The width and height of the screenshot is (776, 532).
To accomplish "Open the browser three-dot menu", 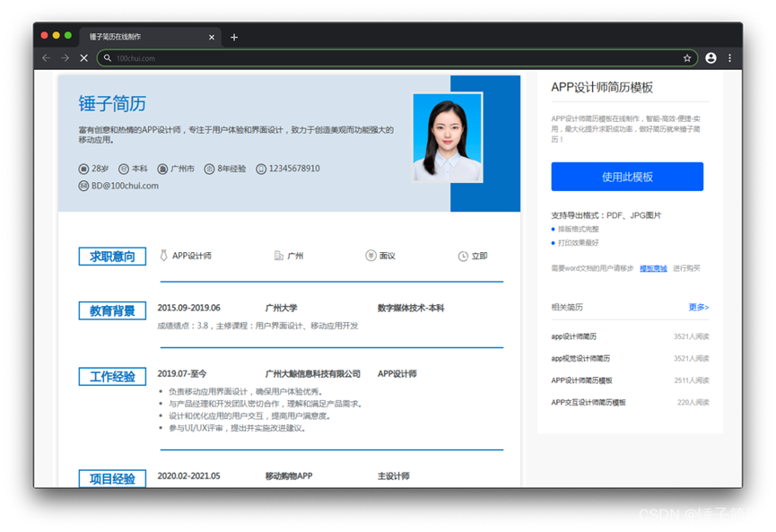I will click(730, 58).
